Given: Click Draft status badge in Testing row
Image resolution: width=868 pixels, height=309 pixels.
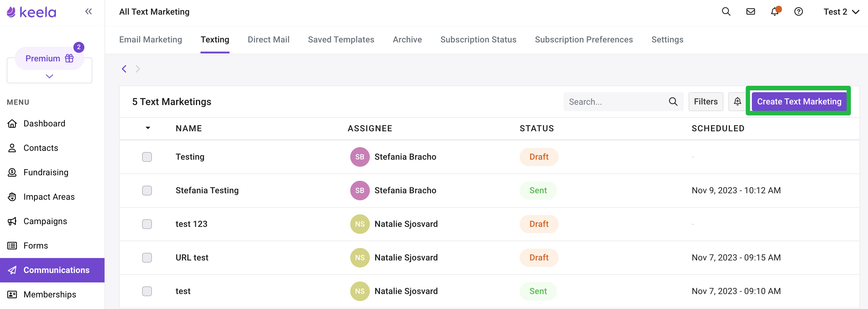Looking at the screenshot, I should click(539, 157).
